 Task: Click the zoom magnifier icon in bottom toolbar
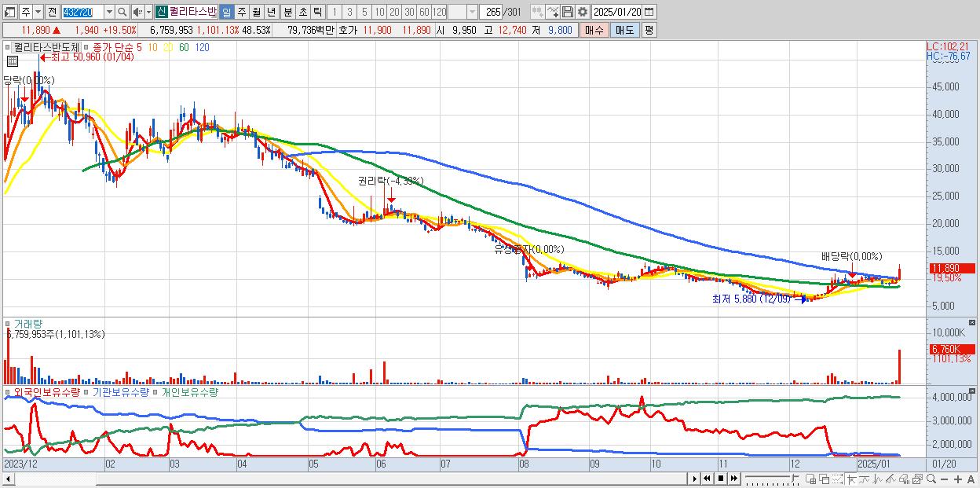click(x=931, y=479)
